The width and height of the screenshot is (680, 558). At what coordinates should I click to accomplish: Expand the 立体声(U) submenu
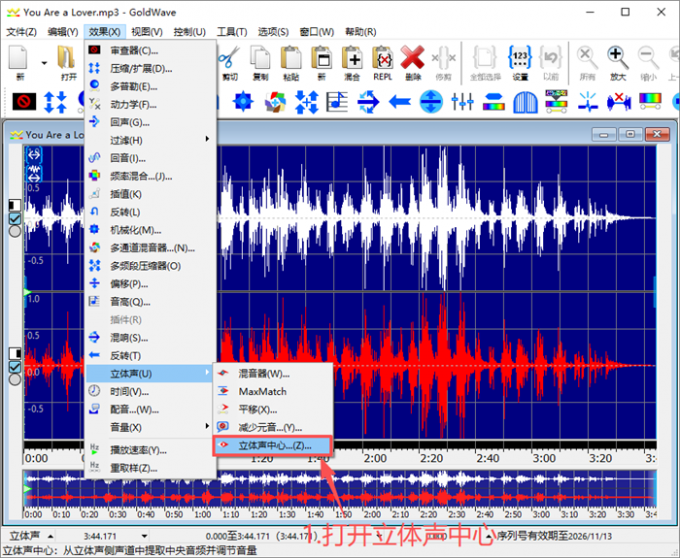click(x=150, y=373)
